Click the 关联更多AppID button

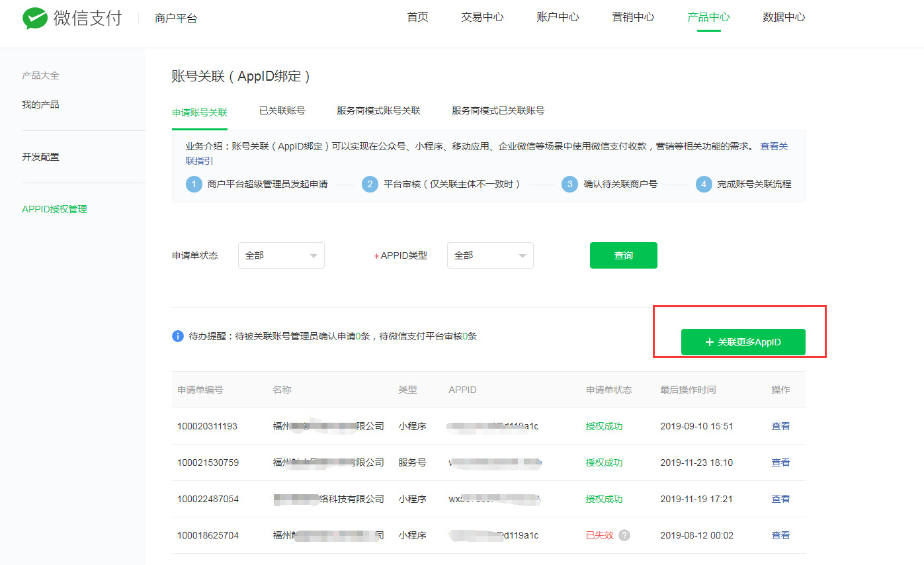[x=743, y=342]
